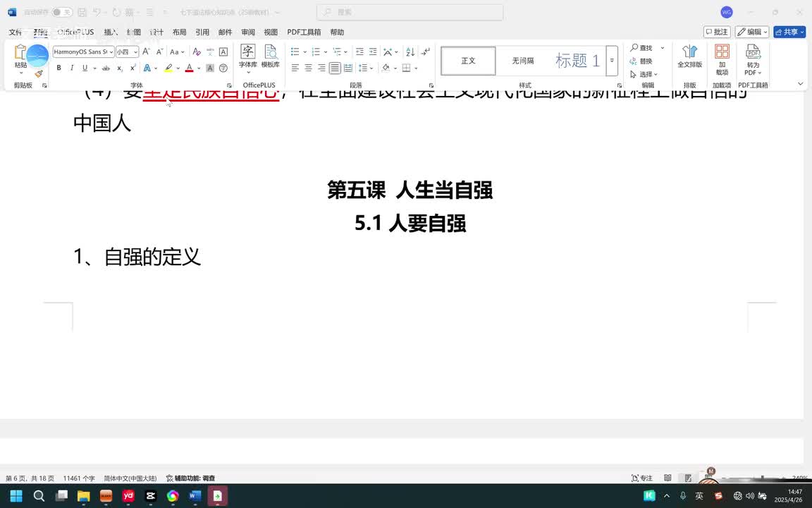Toggle character shading
The height and width of the screenshot is (508, 812).
210,68
